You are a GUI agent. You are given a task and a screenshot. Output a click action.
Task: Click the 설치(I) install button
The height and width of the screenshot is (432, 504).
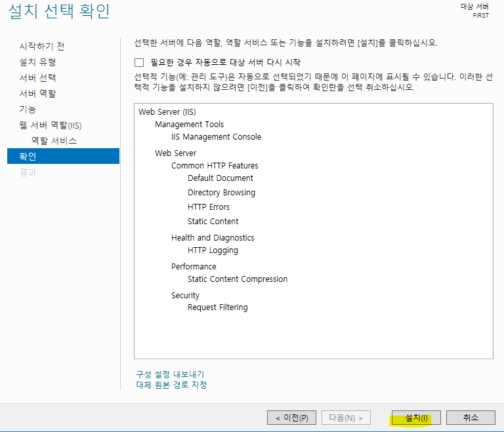coord(416,418)
